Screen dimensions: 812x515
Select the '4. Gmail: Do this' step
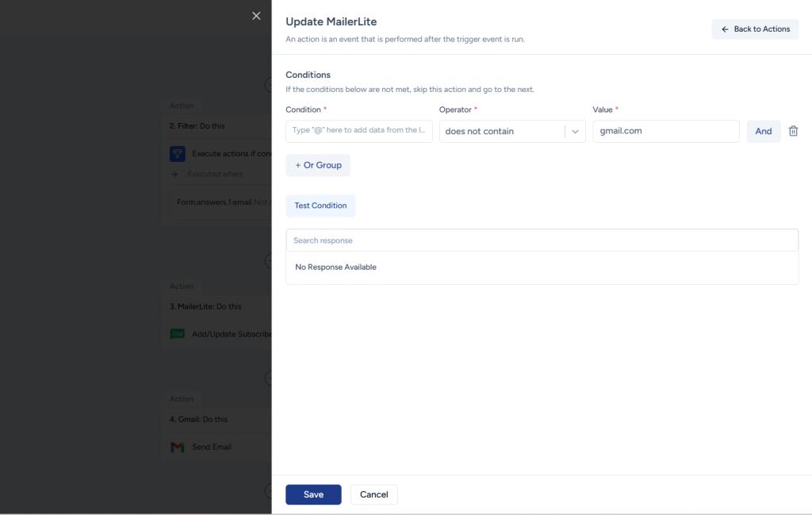(x=198, y=419)
